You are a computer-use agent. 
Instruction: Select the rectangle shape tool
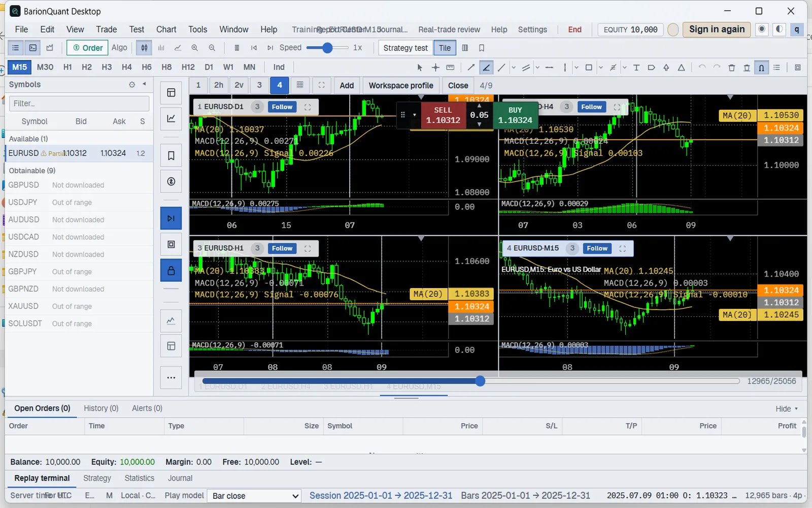pos(589,68)
